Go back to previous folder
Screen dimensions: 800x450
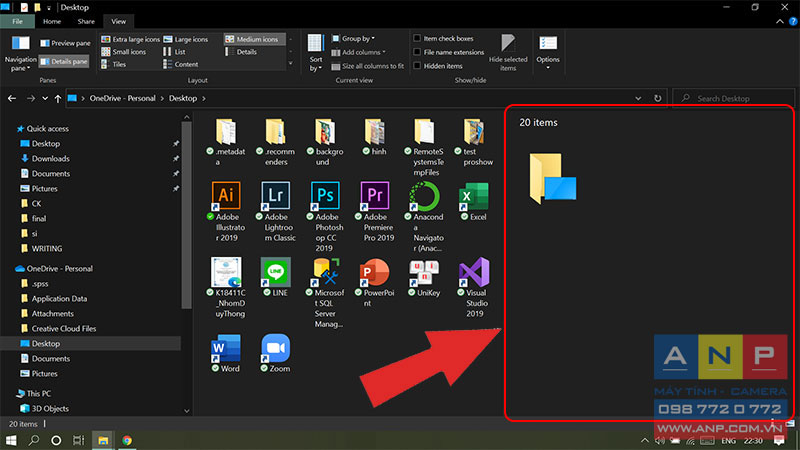pos(12,98)
